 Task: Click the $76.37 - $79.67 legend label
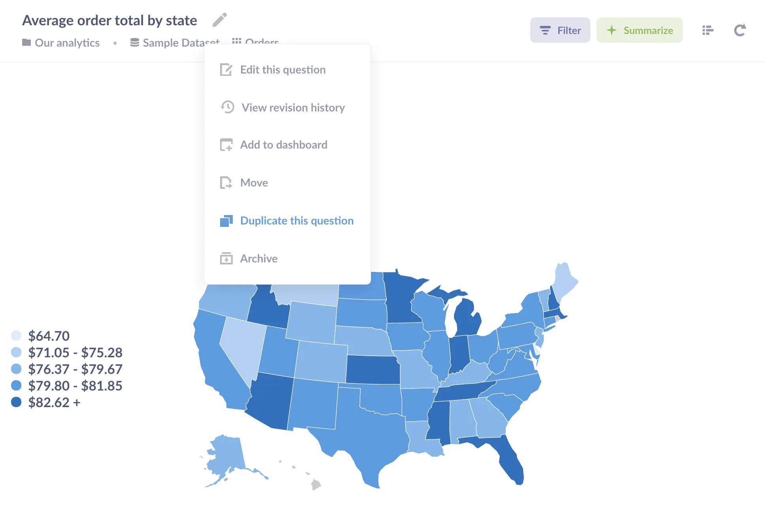(75, 369)
